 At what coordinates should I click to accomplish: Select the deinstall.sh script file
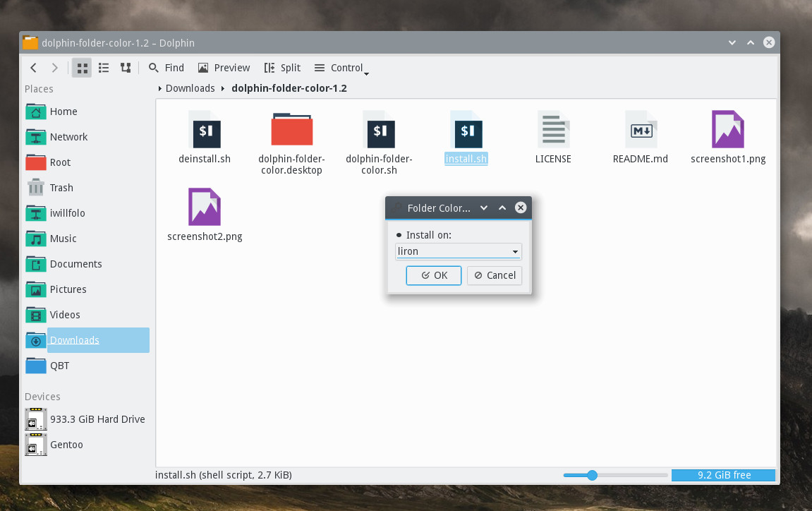click(205, 138)
